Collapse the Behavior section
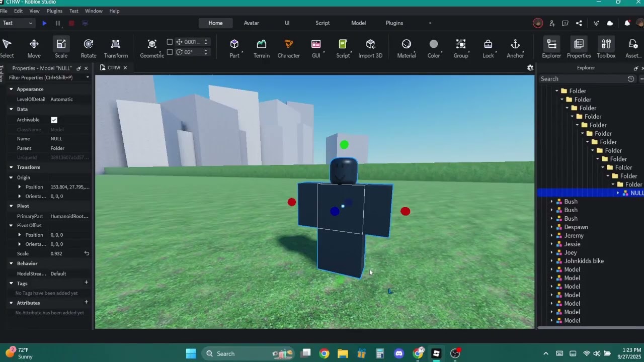Image resolution: width=644 pixels, height=362 pixels. [11, 263]
